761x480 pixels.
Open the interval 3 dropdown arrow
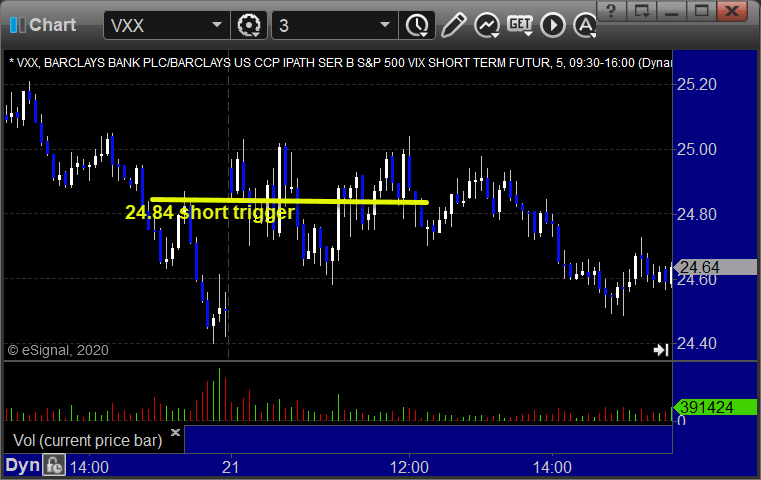click(385, 25)
